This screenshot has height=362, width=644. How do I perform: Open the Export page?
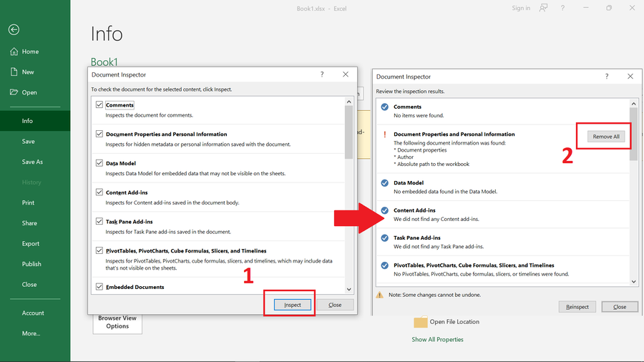(31, 243)
